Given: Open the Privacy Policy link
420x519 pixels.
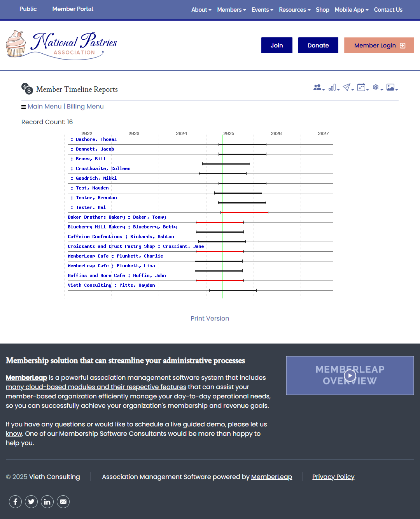Looking at the screenshot, I should click(333, 477).
